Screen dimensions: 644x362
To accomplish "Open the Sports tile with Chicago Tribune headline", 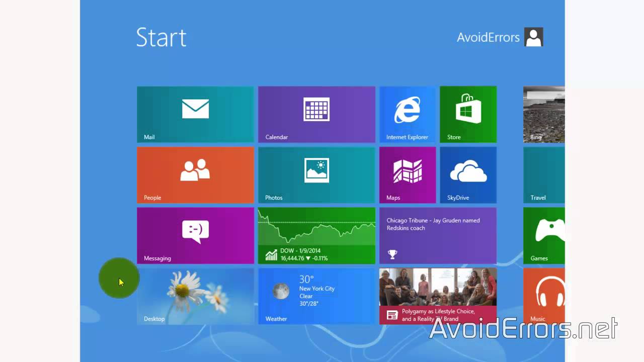I will tap(438, 235).
